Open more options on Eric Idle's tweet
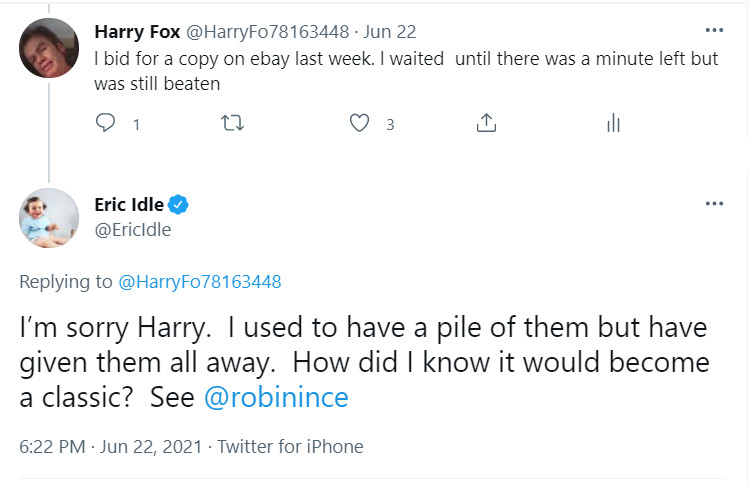The height and width of the screenshot is (483, 750). [714, 204]
